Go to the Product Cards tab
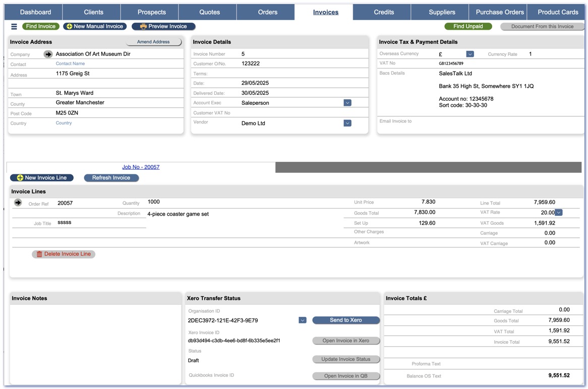588x389 pixels. tap(558, 12)
